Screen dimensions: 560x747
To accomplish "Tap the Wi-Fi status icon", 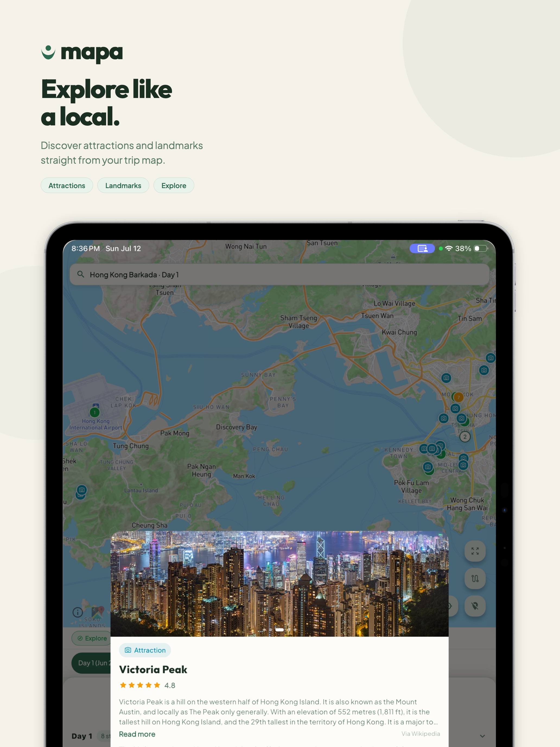I will pos(448,249).
